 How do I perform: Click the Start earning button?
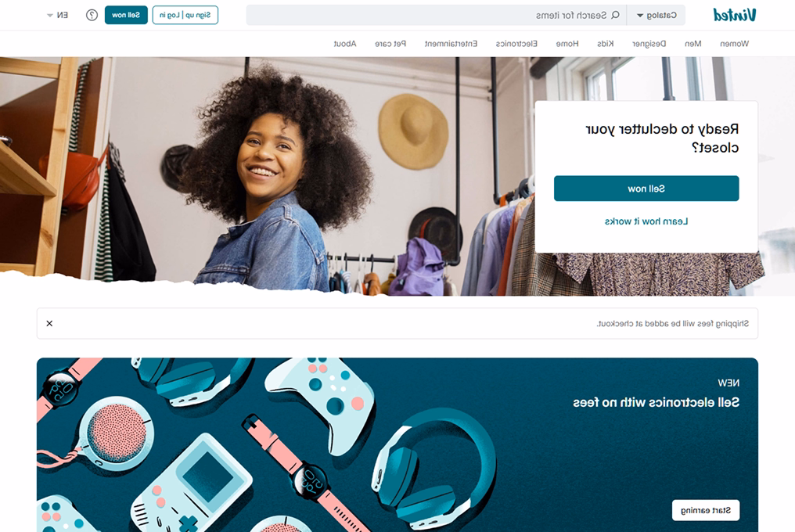pos(706,510)
